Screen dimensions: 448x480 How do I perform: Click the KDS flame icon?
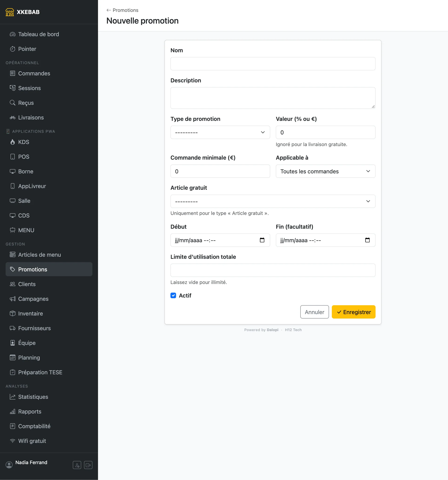coord(13,142)
